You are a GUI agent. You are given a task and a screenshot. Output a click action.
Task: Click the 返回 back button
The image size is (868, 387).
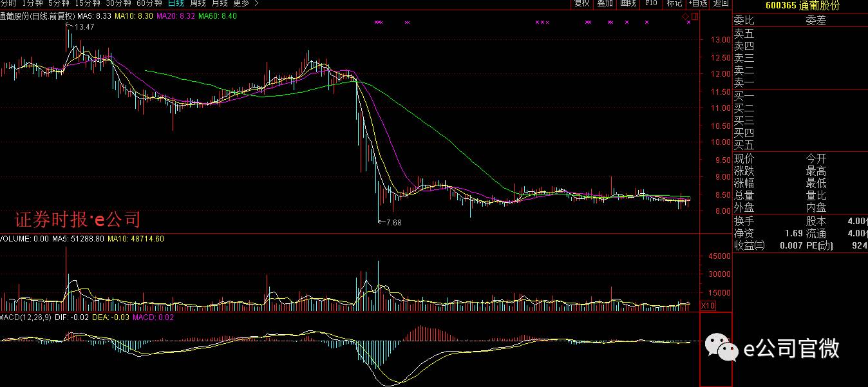[721, 3]
